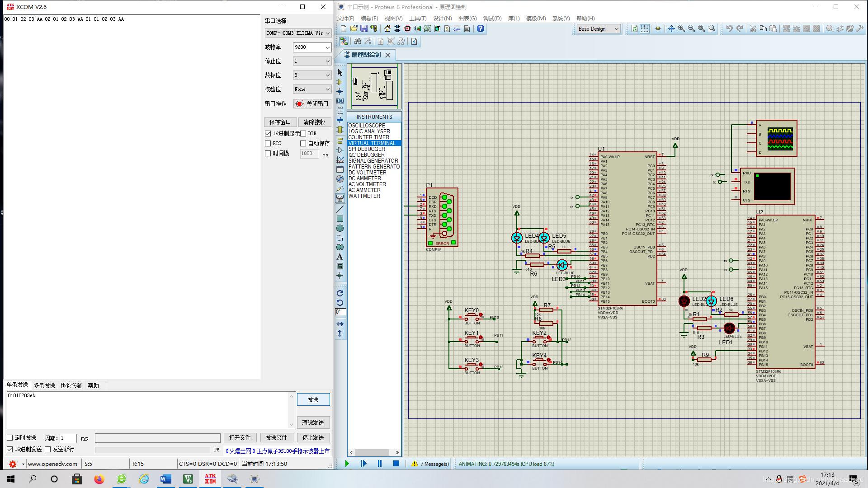
Task: Toggle 16进制发送 hex send checkbox
Action: point(9,450)
